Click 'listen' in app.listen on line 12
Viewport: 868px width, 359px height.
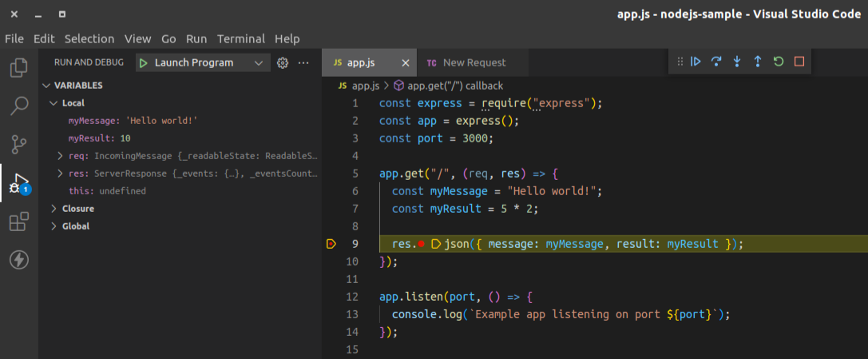[x=423, y=297]
